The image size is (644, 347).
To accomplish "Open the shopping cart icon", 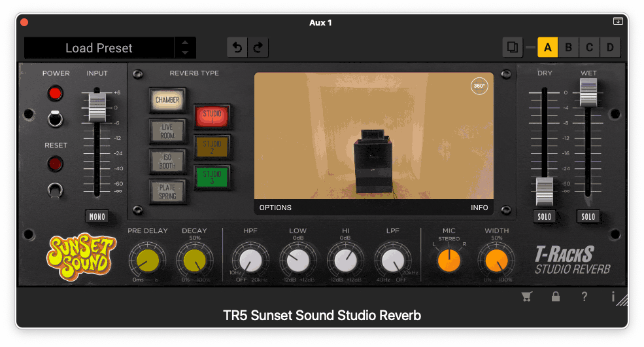I will [527, 297].
